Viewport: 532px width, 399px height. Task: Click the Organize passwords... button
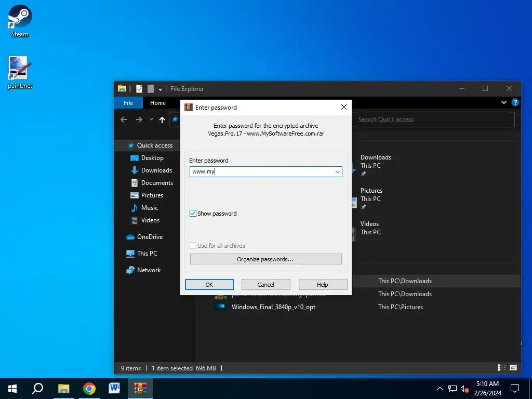click(265, 259)
